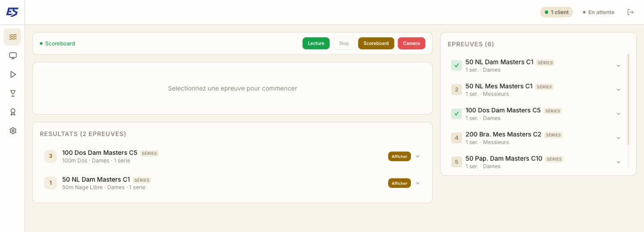Click the Epreuves list scrollbar
Viewport: 644px width, 232px height.
click(x=628, y=99)
